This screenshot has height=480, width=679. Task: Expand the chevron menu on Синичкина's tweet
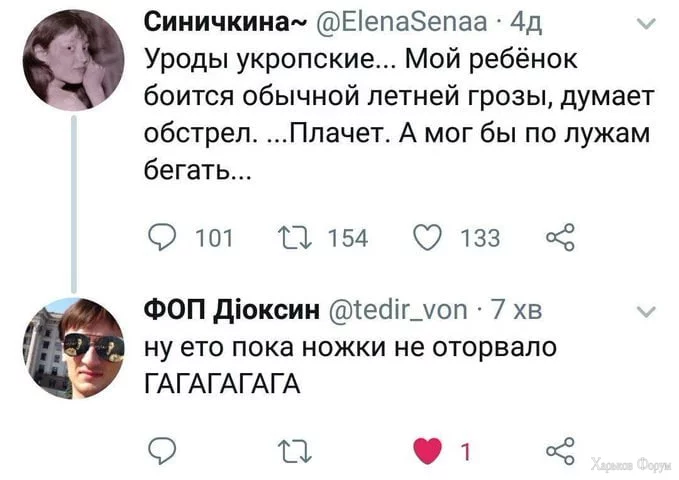[646, 23]
